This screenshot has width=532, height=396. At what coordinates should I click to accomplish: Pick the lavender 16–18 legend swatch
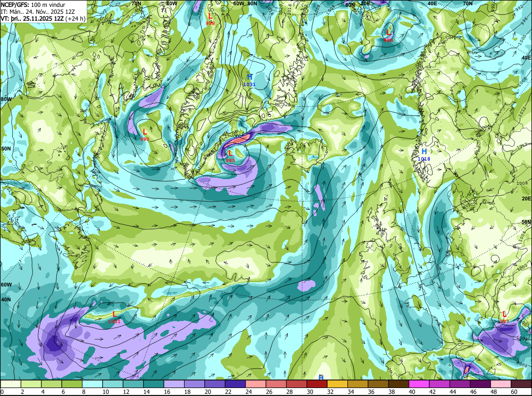click(x=174, y=384)
